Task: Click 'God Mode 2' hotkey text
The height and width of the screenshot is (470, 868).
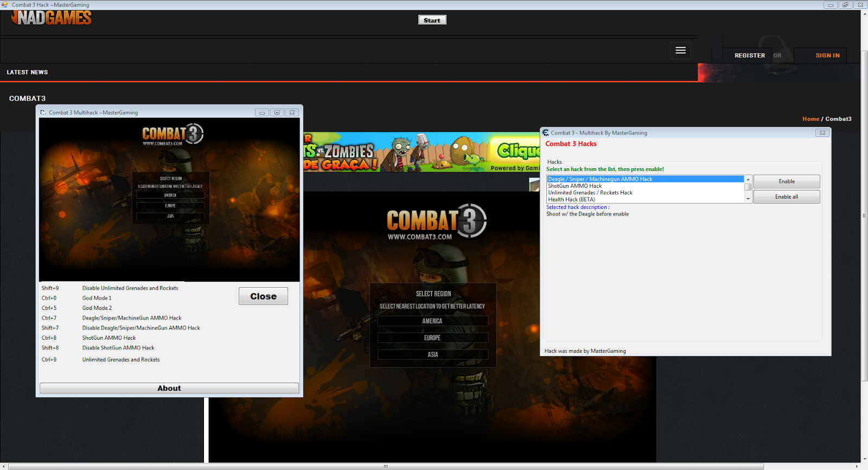Action: tap(97, 308)
